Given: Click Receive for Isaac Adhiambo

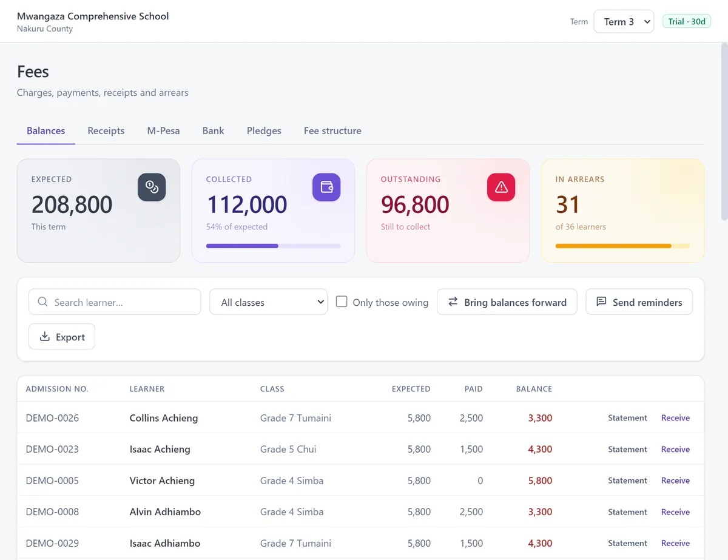Looking at the screenshot, I should point(675,543).
